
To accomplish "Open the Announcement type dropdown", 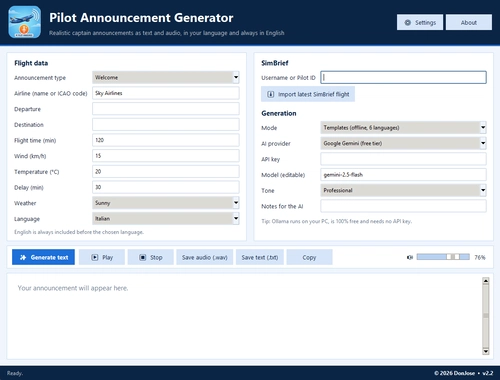I will pyautogui.click(x=166, y=77).
